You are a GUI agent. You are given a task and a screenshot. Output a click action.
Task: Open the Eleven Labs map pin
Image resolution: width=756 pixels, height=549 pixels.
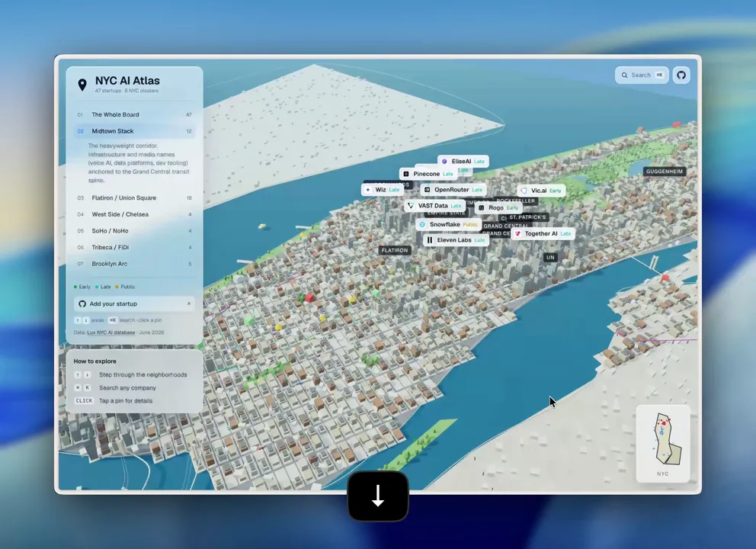pos(456,239)
